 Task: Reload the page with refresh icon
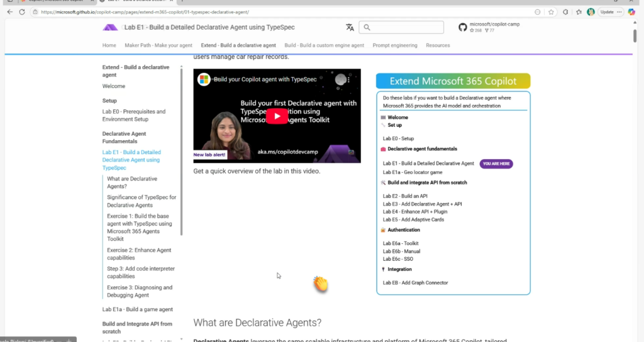(22, 12)
